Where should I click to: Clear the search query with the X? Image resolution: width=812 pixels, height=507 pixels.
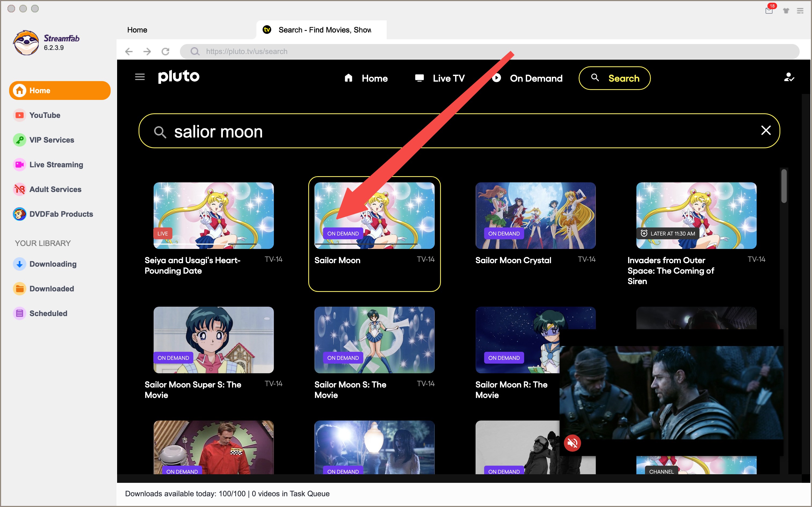point(766,130)
